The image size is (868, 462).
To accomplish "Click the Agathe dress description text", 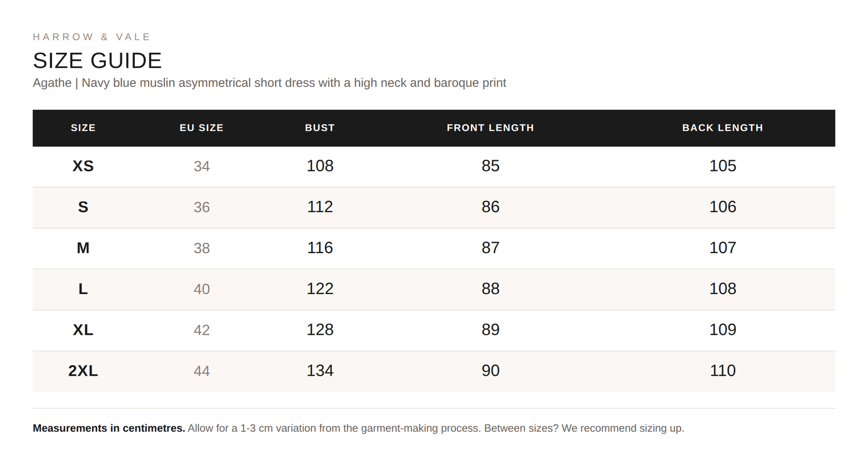I will (270, 83).
